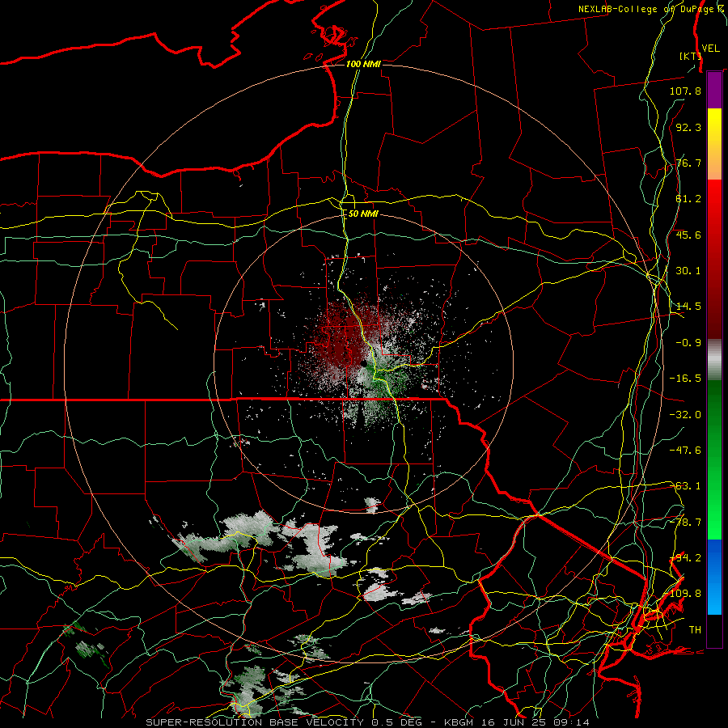Select the -32.0 velocity scale value
The image size is (728, 728).
coord(685,415)
